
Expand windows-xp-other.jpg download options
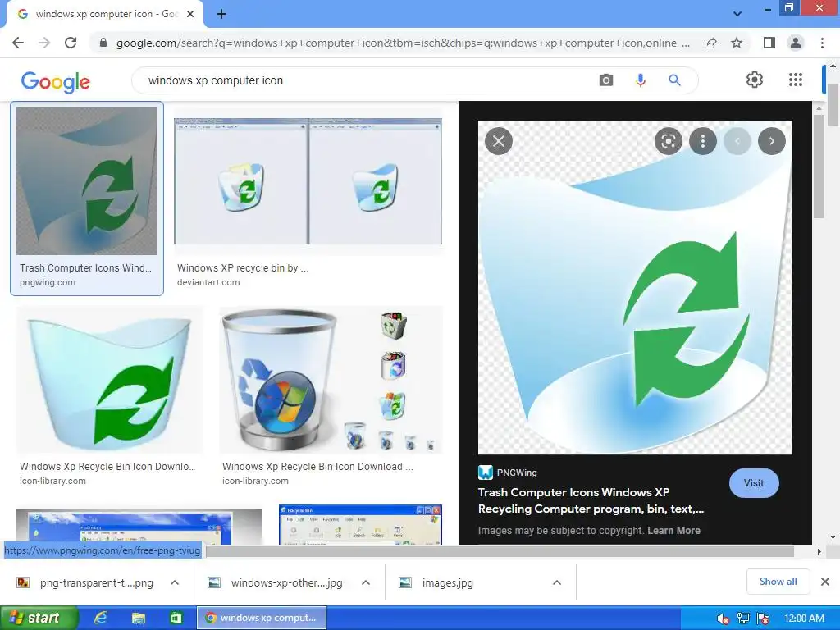pyautogui.click(x=366, y=582)
